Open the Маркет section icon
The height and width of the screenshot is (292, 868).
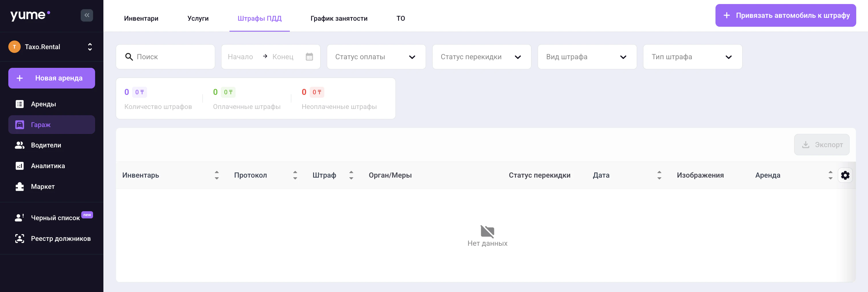20,186
